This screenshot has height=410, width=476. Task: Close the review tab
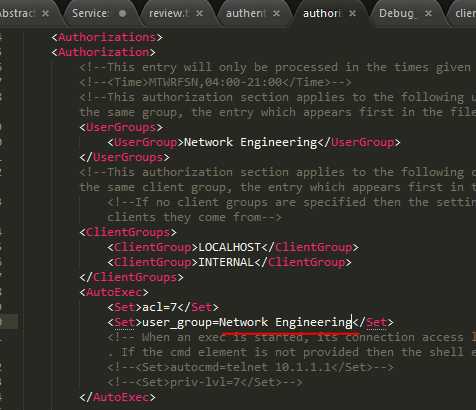(199, 13)
